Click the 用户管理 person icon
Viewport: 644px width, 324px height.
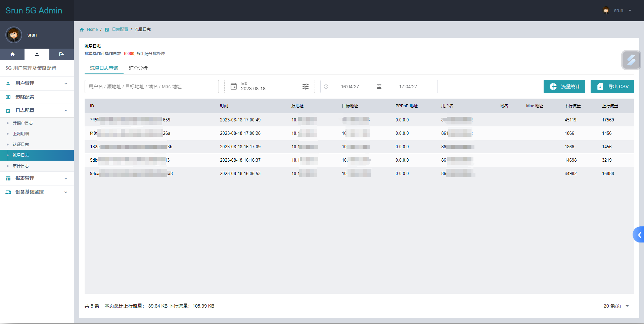8,83
